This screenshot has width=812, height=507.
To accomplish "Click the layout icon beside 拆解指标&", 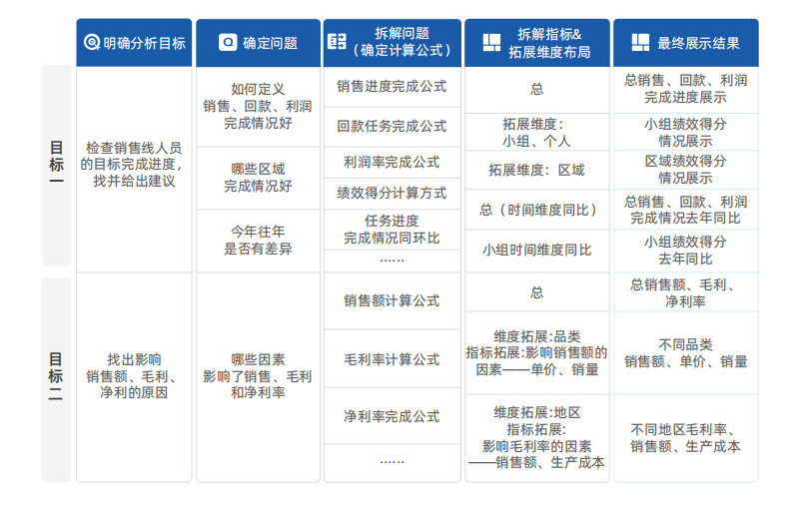I will (491, 43).
